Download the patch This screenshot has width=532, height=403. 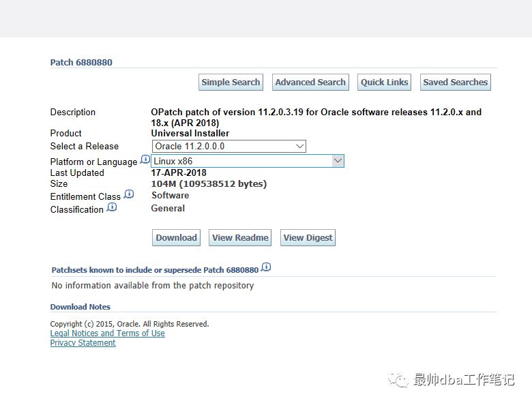(176, 237)
